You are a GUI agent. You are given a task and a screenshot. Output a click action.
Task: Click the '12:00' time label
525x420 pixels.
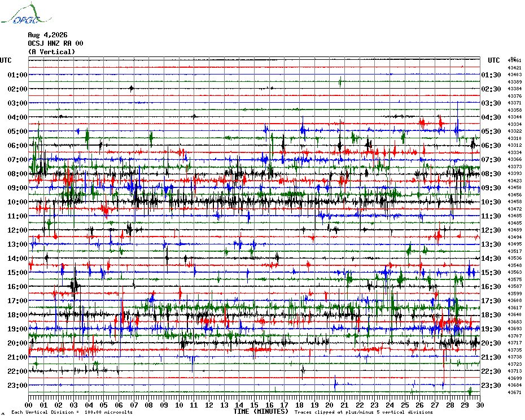pos(17,230)
